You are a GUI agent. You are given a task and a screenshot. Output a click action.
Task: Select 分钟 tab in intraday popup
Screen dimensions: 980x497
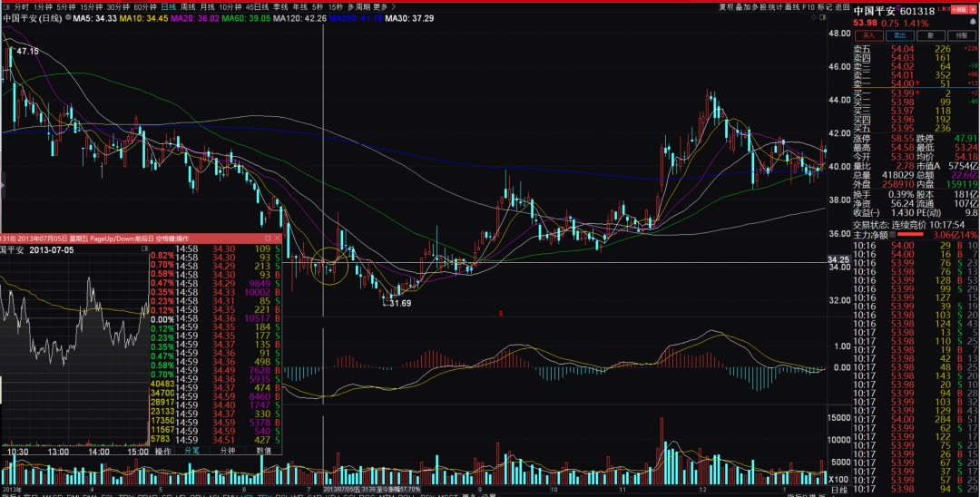(x=228, y=450)
